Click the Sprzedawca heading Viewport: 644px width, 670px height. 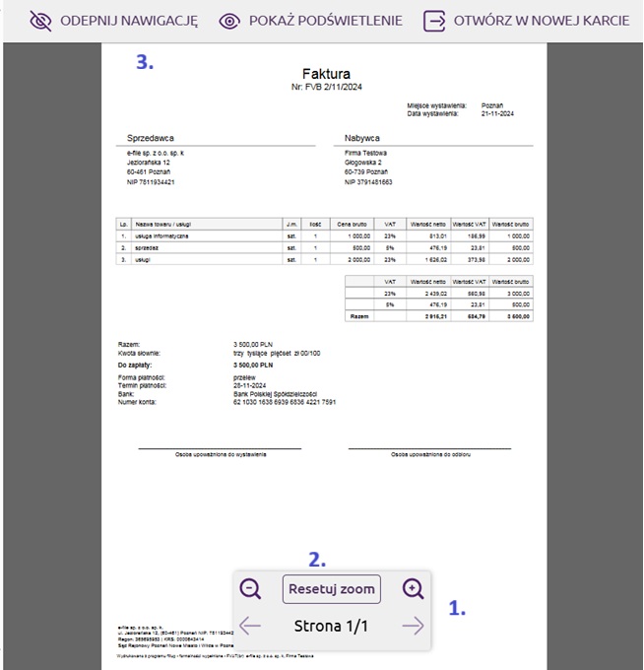(151, 138)
